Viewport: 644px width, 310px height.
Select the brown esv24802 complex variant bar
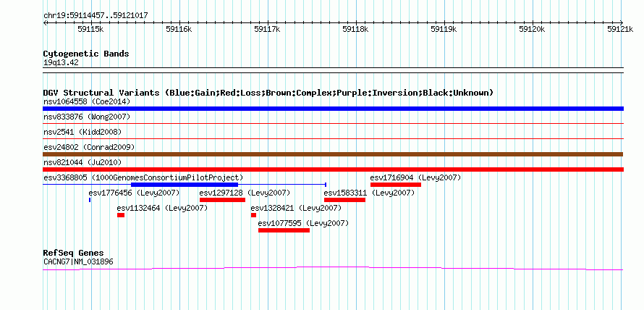(333, 154)
